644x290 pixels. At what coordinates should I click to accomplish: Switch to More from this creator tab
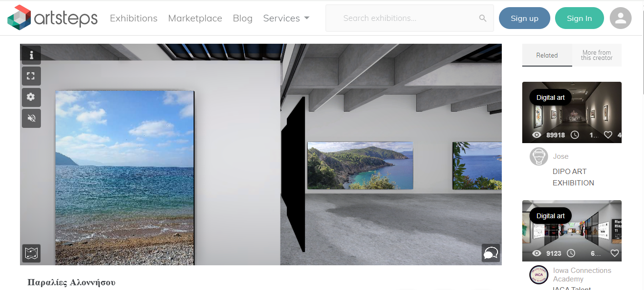(597, 55)
